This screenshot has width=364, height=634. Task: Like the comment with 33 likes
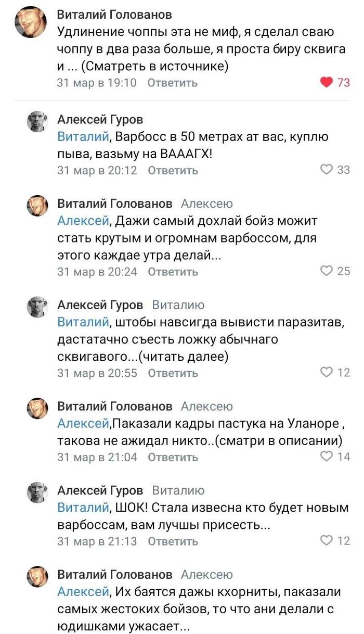pos(326,170)
